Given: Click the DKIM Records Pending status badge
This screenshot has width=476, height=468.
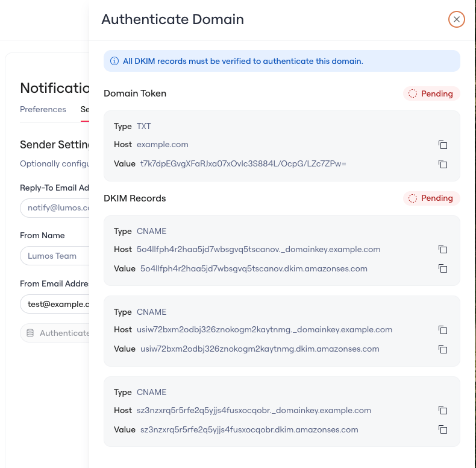Looking at the screenshot, I should tap(431, 198).
